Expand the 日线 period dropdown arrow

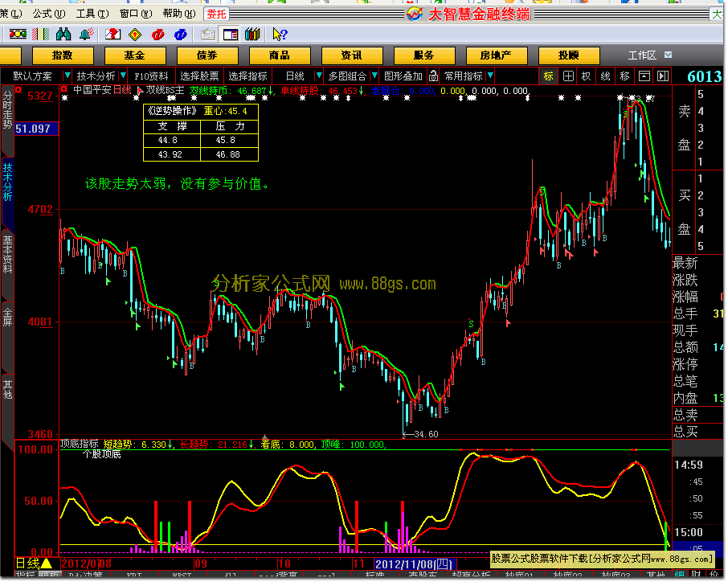tap(318, 76)
